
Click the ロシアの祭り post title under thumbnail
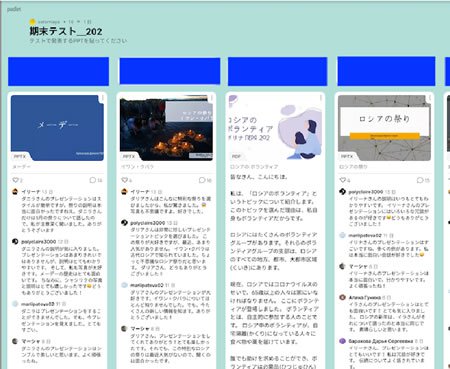pyautogui.click(x=353, y=166)
